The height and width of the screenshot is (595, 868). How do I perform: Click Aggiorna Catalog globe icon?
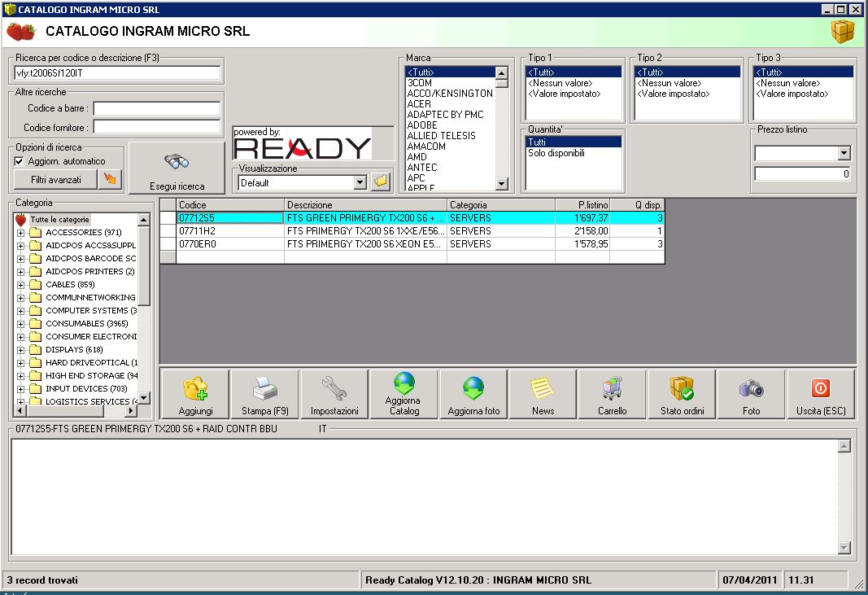coord(404,394)
